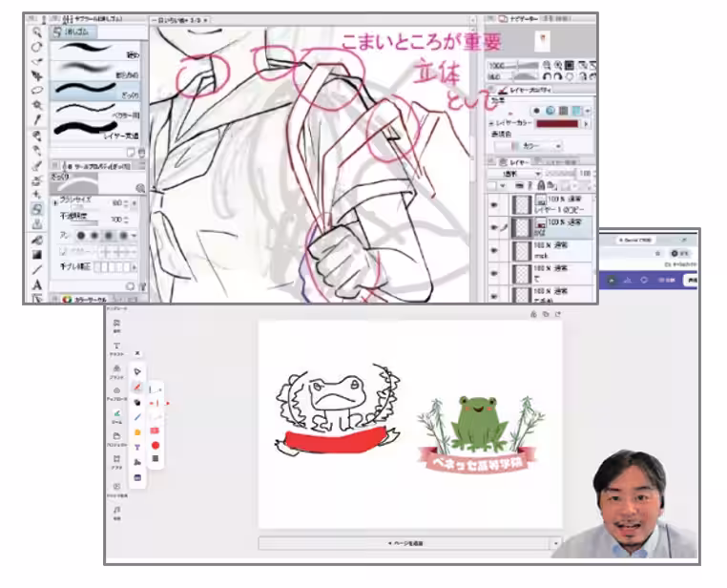727x588 pixels.
Task: Open the dropdown beside whiteboard add-page bar
Action: click(555, 543)
